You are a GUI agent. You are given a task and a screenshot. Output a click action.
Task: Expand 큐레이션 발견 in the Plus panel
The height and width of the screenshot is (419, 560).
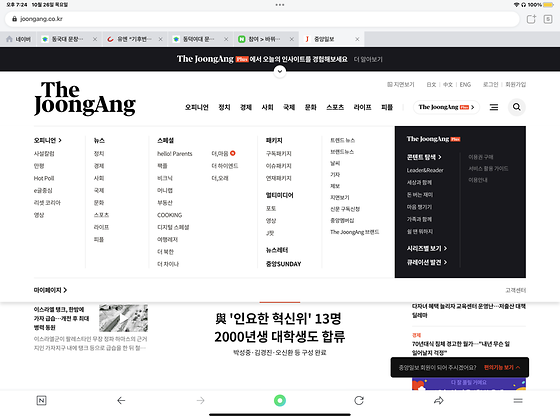click(x=427, y=262)
